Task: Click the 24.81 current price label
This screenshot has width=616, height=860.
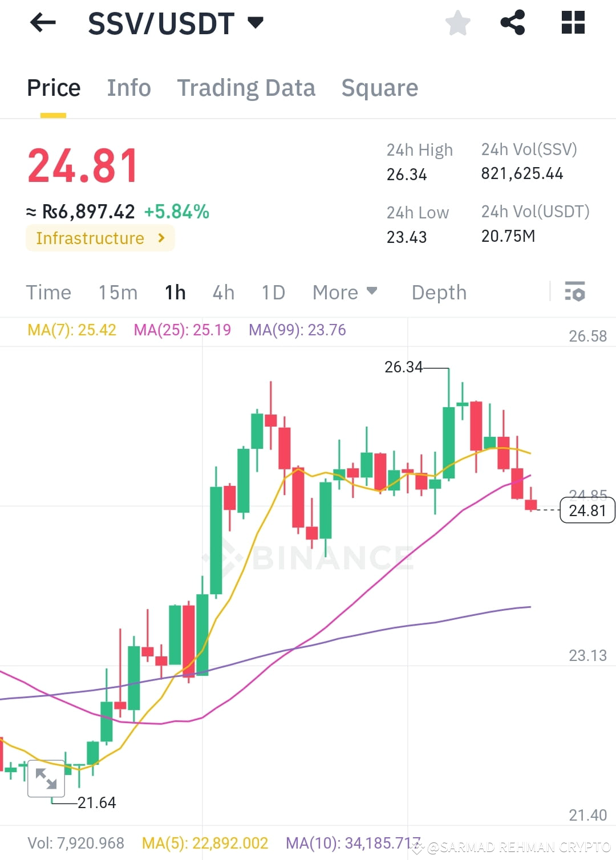Action: coord(587,510)
